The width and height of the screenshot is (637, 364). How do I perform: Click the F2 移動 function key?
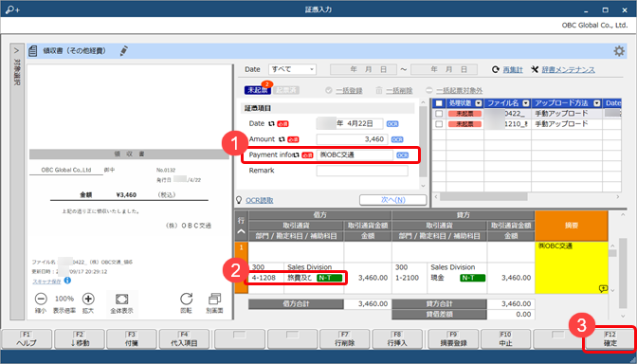click(x=80, y=338)
